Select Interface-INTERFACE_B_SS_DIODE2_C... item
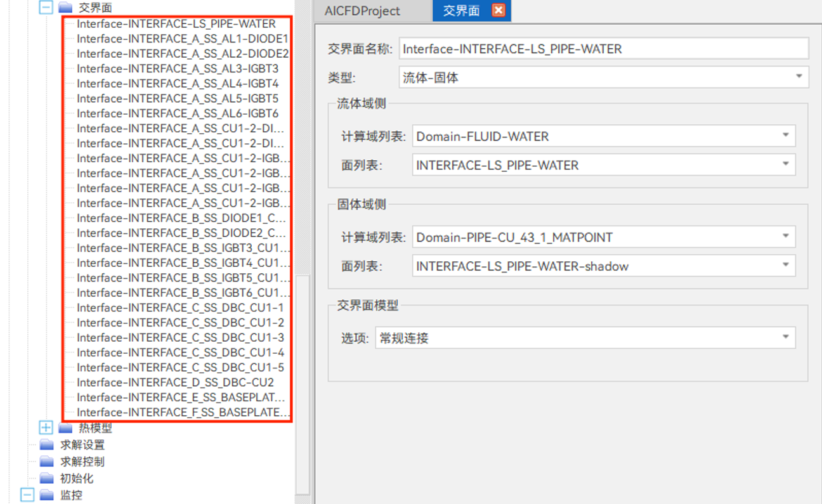The width and height of the screenshot is (822, 504). click(x=181, y=233)
